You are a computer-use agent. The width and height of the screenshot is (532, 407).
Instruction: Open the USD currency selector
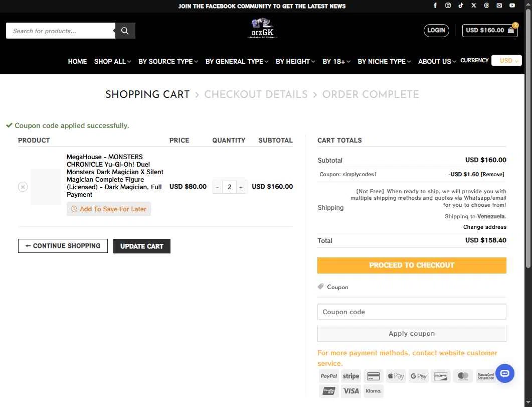(x=506, y=60)
